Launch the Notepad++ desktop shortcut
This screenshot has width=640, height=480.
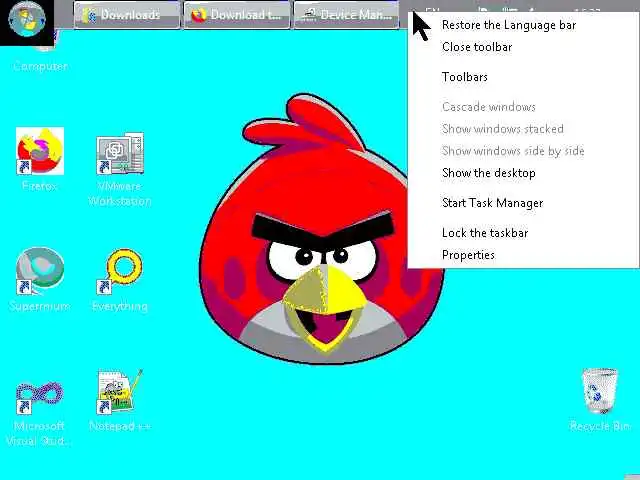[120, 391]
